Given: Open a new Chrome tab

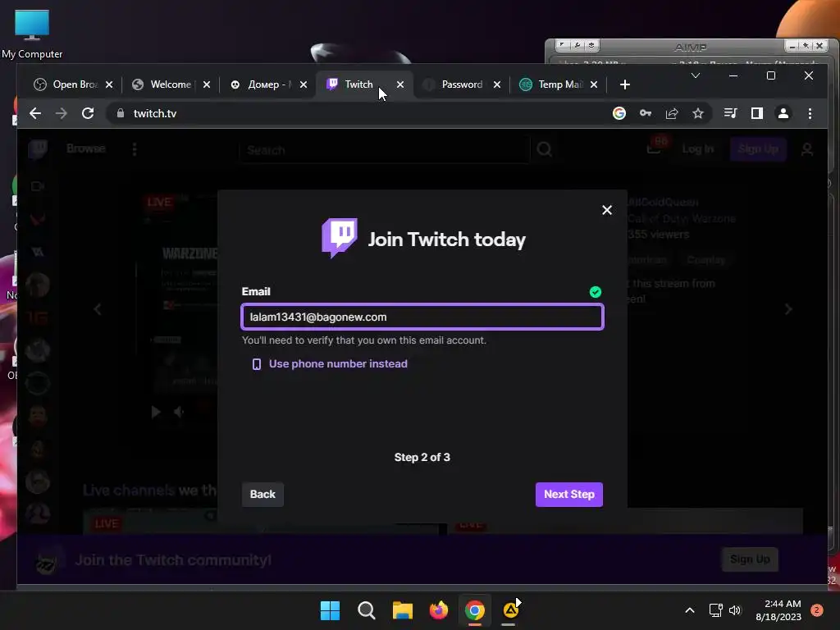Looking at the screenshot, I should point(624,84).
